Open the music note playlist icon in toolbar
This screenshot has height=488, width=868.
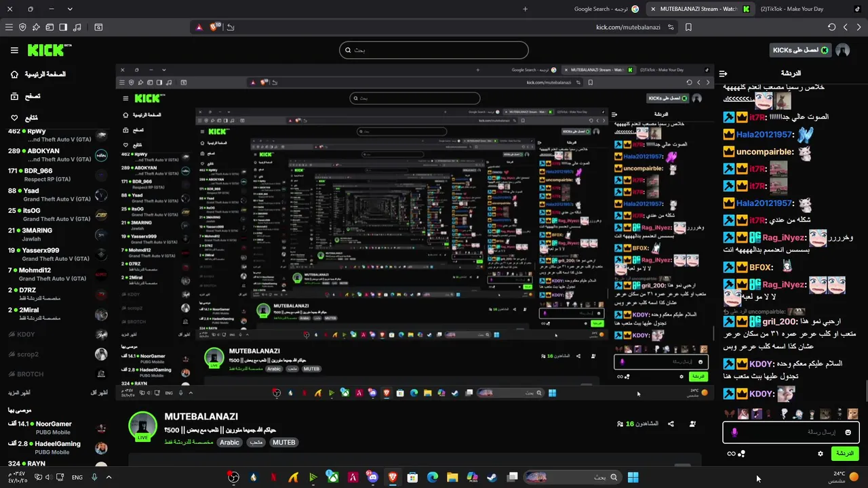77,27
